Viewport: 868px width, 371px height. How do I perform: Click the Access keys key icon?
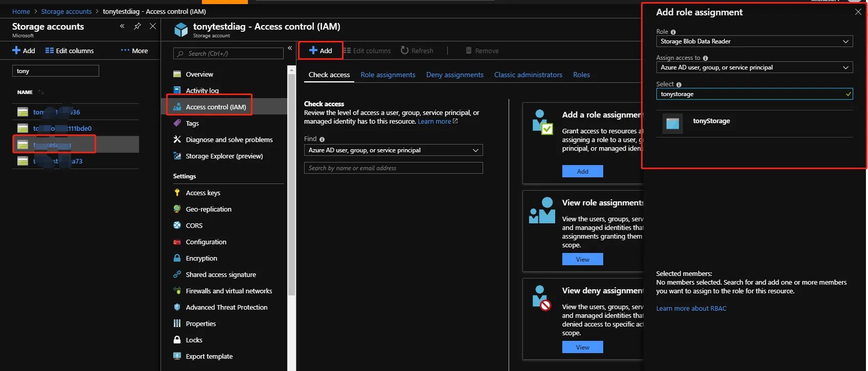tap(177, 193)
